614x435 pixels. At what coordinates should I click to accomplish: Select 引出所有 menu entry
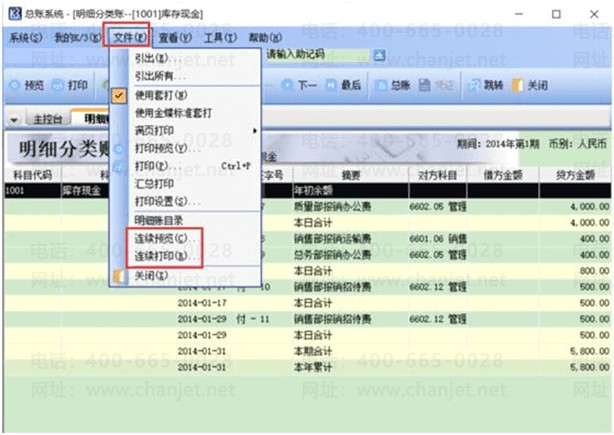(159, 76)
